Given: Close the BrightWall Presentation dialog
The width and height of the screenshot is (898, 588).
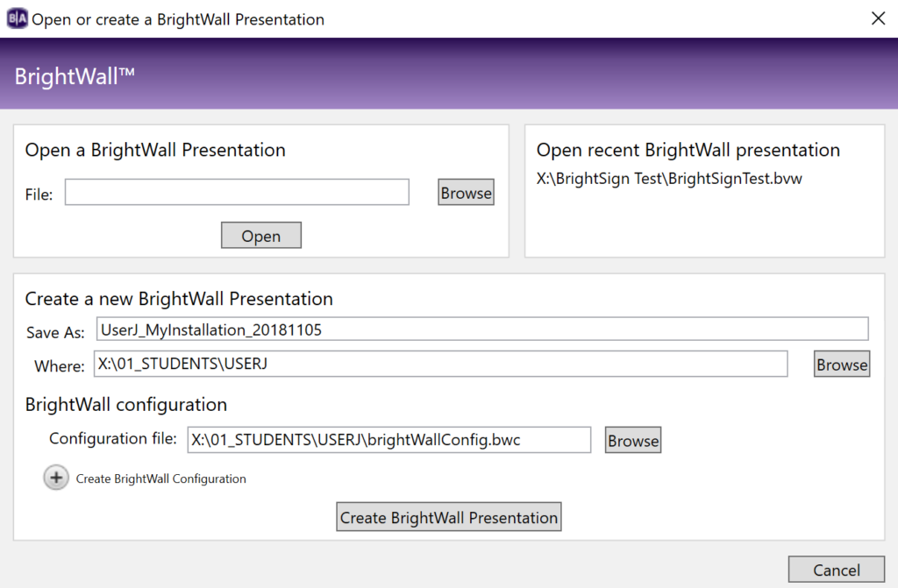Looking at the screenshot, I should [x=878, y=18].
